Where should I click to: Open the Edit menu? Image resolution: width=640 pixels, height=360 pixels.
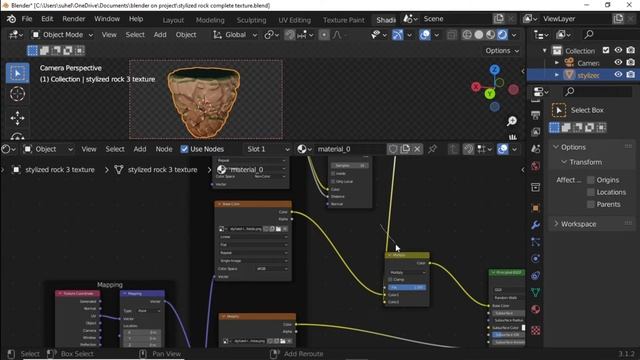pos(47,19)
